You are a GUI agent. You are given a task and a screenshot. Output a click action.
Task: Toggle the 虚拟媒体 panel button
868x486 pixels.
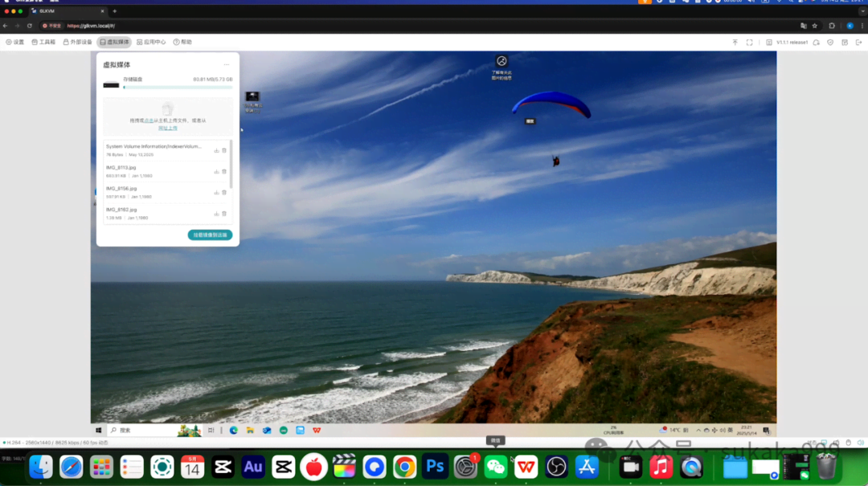tap(114, 42)
